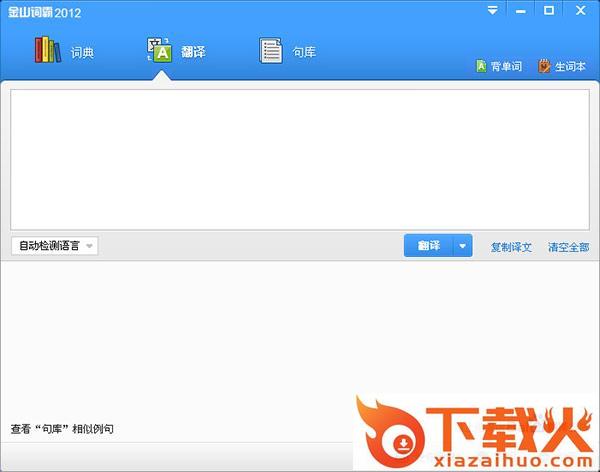Expand the arrow beside the 翻译 button

(463, 246)
